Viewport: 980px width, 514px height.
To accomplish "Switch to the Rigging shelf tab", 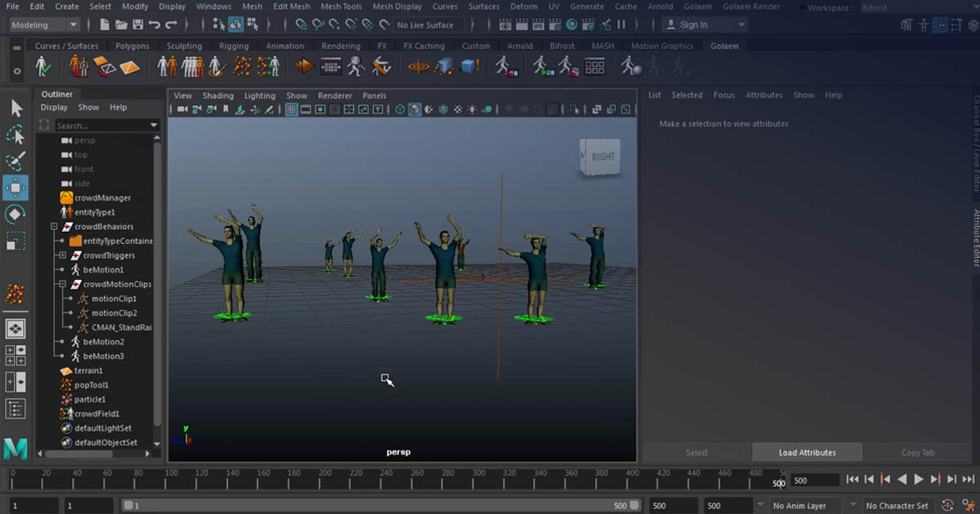I will (234, 46).
